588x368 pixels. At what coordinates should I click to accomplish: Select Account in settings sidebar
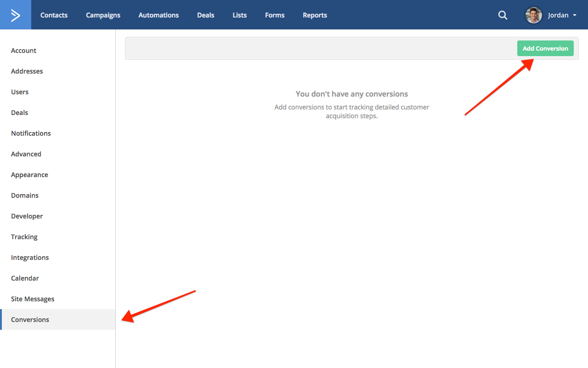coord(24,51)
